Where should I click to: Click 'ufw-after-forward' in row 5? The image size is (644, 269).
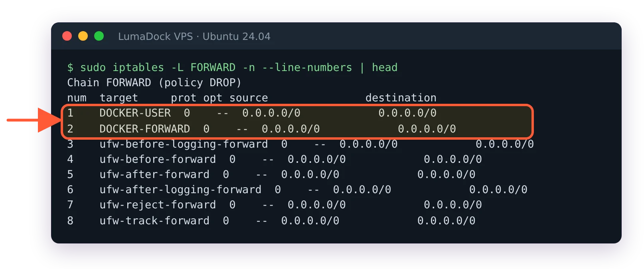(x=154, y=174)
